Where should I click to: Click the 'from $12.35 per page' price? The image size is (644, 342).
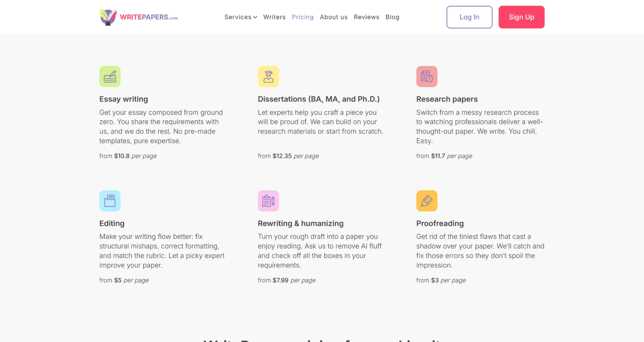coord(288,156)
